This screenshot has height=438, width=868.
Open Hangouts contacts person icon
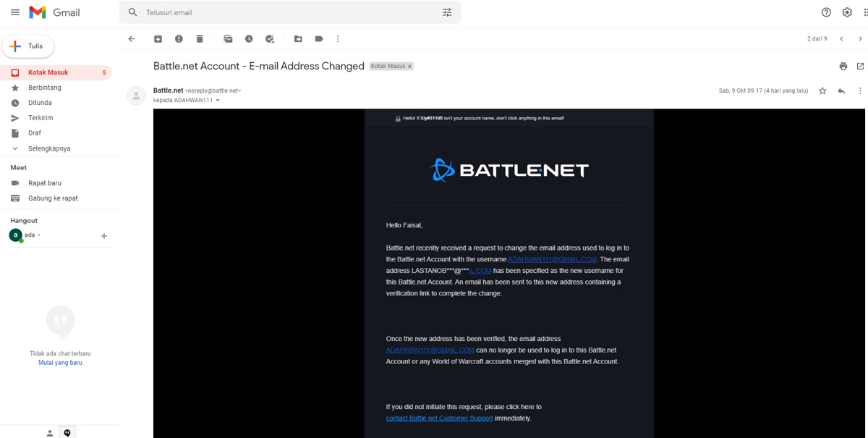click(x=49, y=433)
